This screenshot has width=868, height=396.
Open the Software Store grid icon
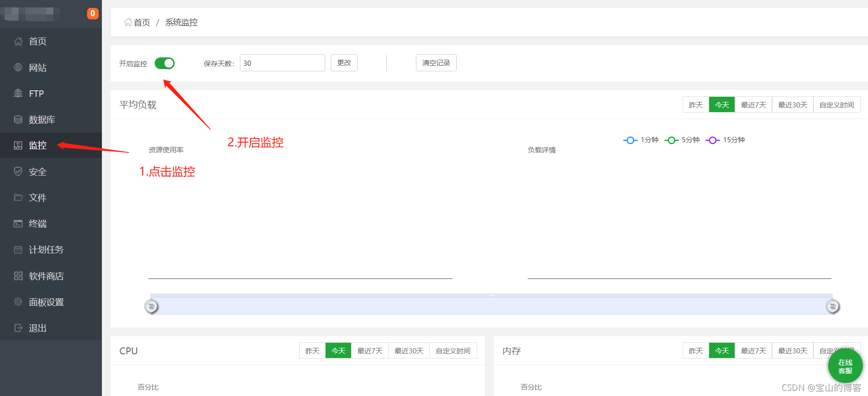pos(18,276)
